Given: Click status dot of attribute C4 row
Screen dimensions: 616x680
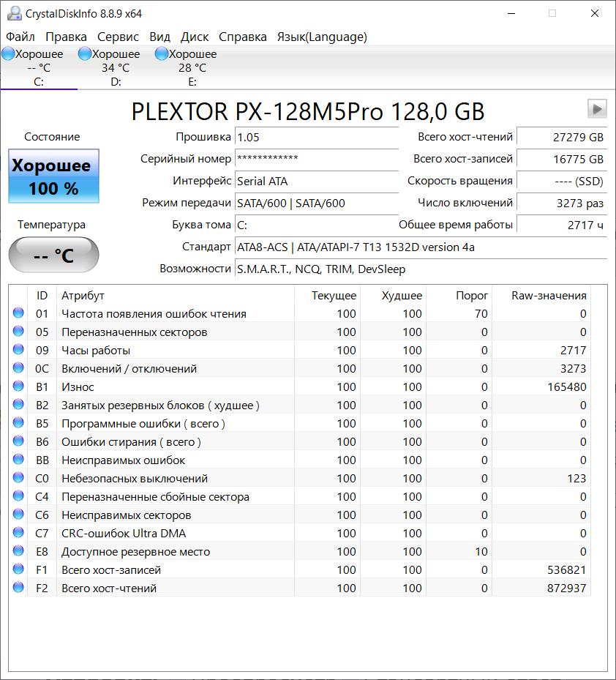Looking at the screenshot, I should tap(18, 496).
